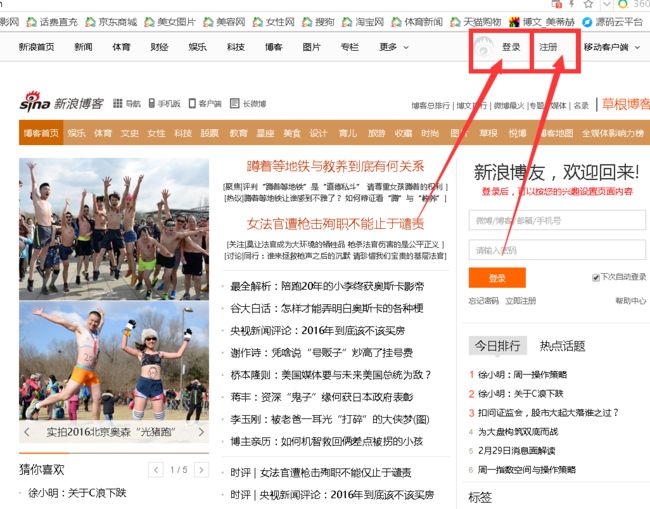Open 新闻 in top navigation

(83, 47)
